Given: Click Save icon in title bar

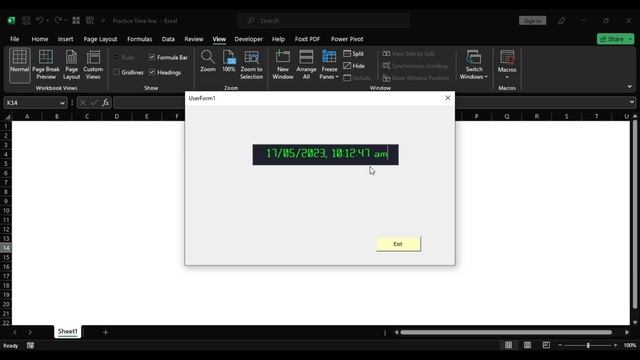Looking at the screenshot, I should 26,20.
